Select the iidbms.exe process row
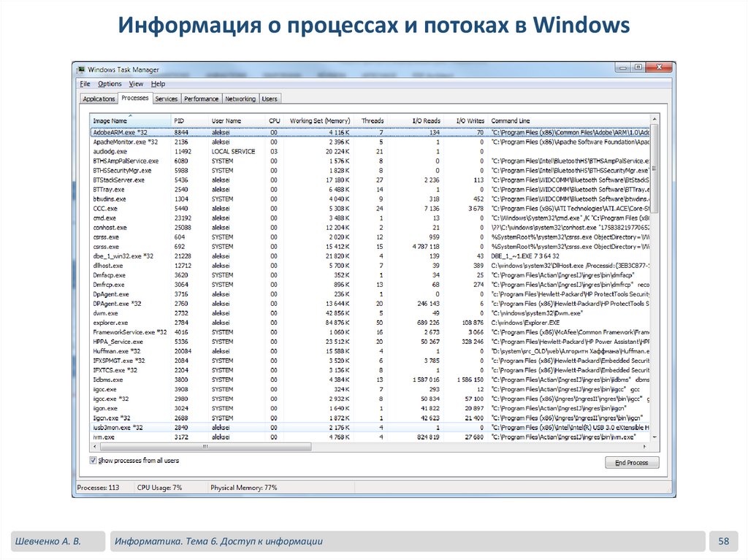The image size is (748, 560). pyautogui.click(x=370, y=380)
